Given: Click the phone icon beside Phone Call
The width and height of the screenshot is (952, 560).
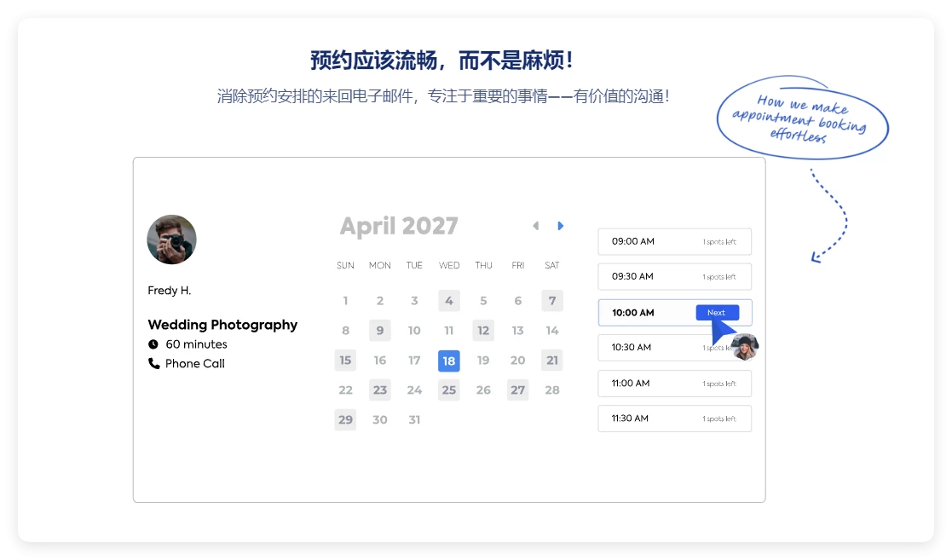Looking at the screenshot, I should point(153,363).
